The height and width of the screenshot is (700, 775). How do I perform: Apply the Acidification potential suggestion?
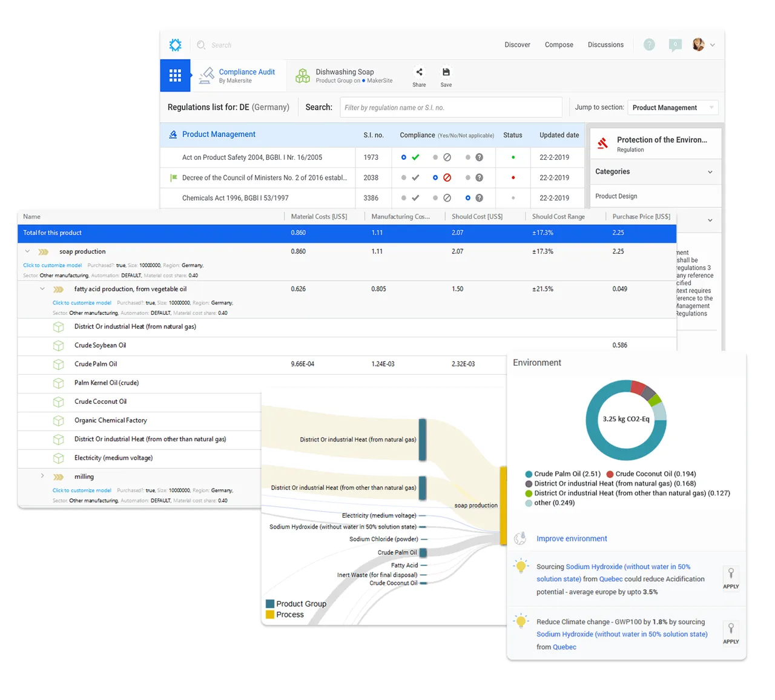click(x=731, y=578)
